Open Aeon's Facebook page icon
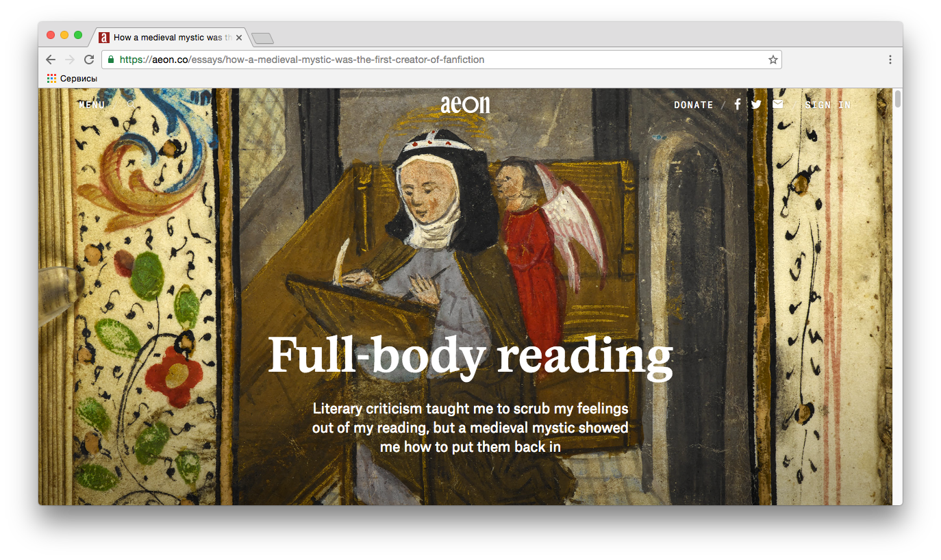This screenshot has height=560, width=941. pos(738,105)
